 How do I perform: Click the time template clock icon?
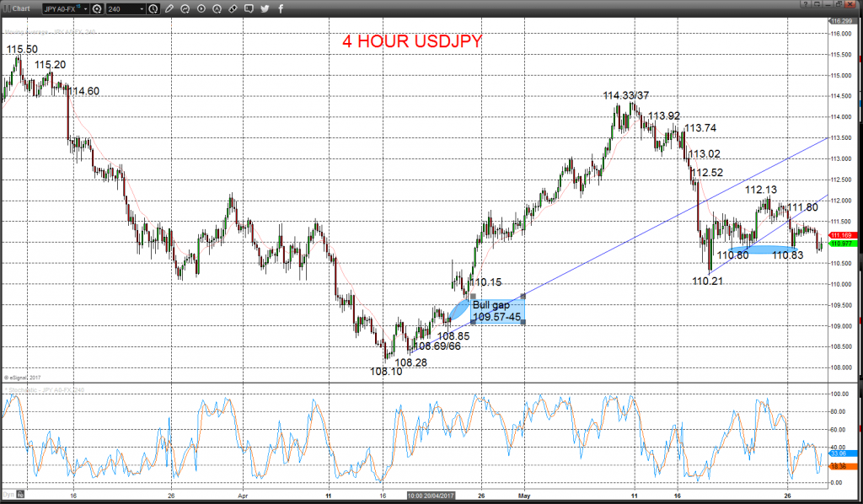[x=153, y=8]
